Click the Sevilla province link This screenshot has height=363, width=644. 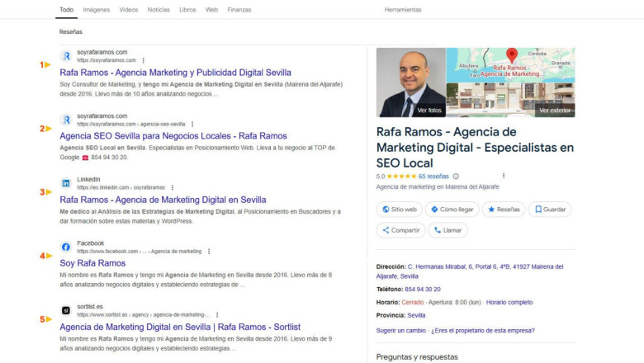click(416, 315)
